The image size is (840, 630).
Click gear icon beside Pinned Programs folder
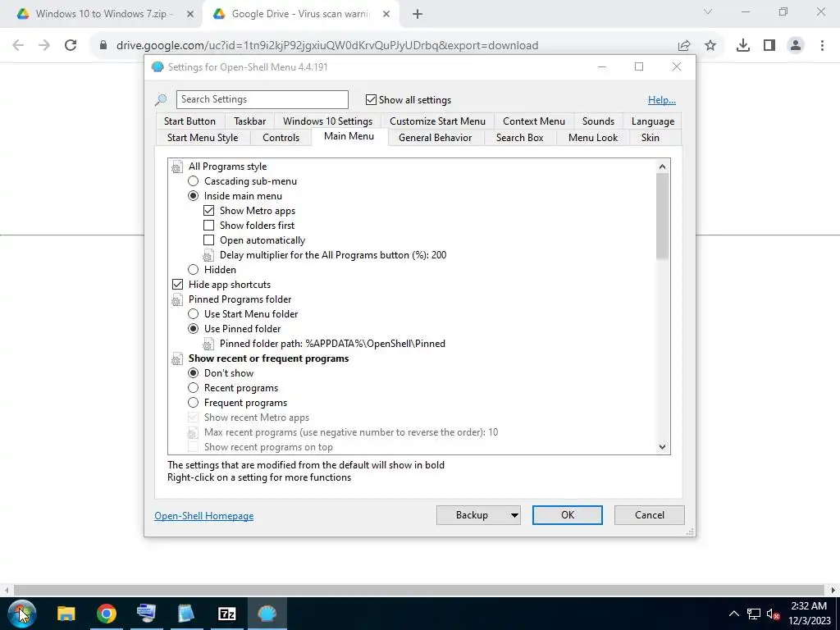[177, 300]
